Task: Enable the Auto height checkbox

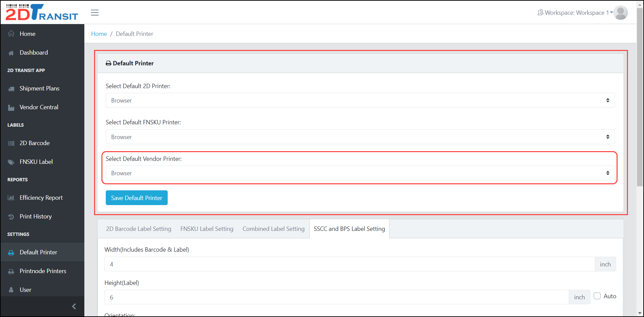Action: [x=597, y=296]
